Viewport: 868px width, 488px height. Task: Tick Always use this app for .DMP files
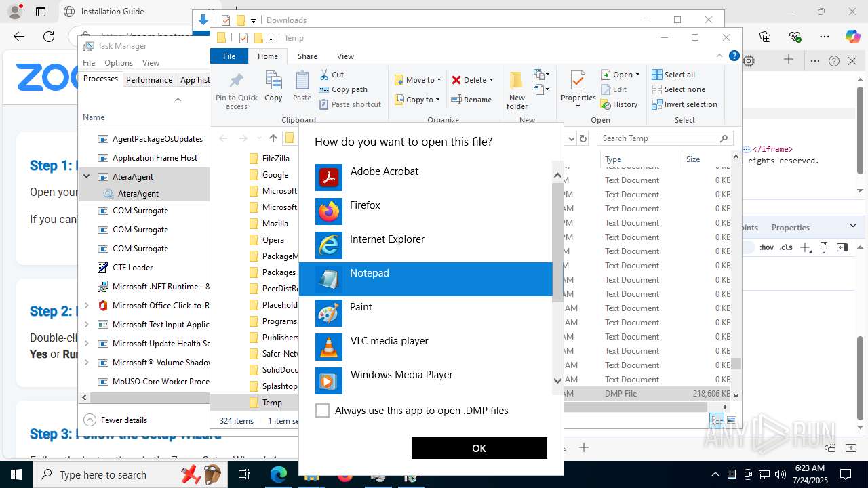323,410
